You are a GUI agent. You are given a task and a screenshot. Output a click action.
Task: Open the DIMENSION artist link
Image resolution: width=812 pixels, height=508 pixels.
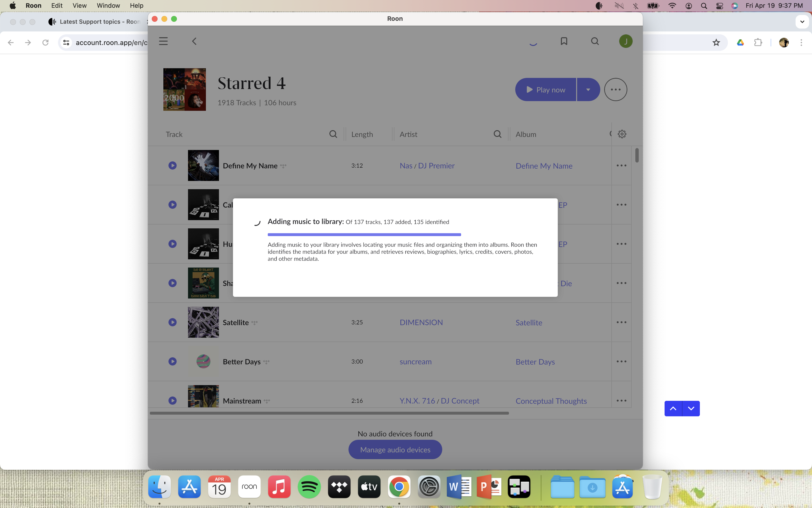point(421,322)
